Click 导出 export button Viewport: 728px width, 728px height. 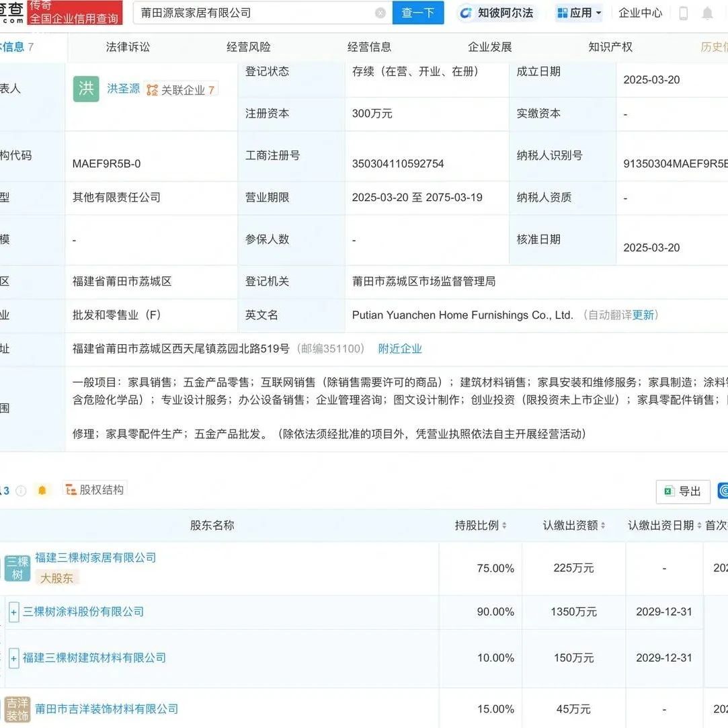(x=683, y=491)
